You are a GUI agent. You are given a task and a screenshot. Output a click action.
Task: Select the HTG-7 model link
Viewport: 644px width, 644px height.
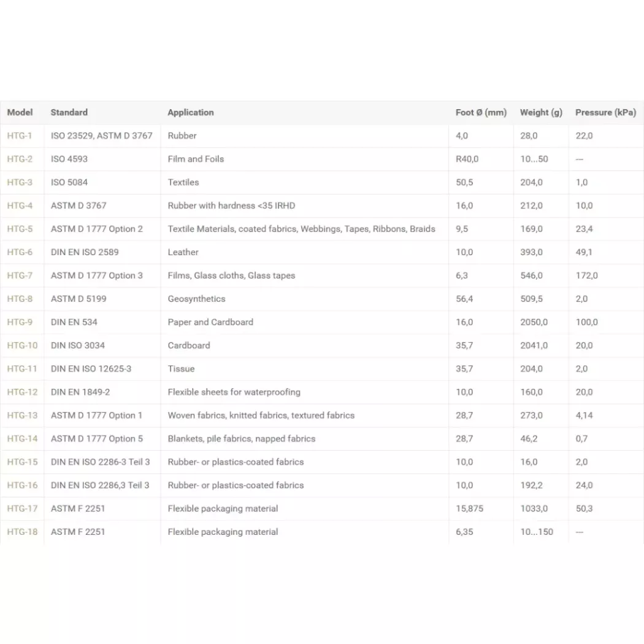[20, 275]
